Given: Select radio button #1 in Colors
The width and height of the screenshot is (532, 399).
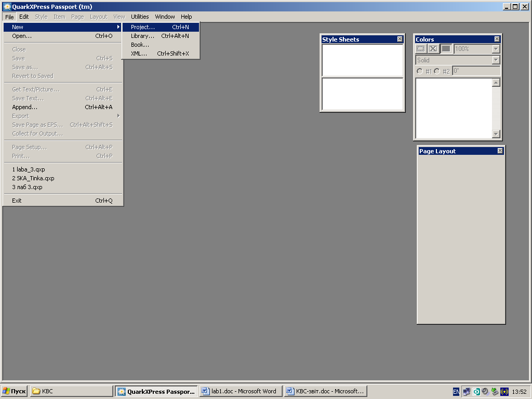Looking at the screenshot, I should (x=420, y=71).
